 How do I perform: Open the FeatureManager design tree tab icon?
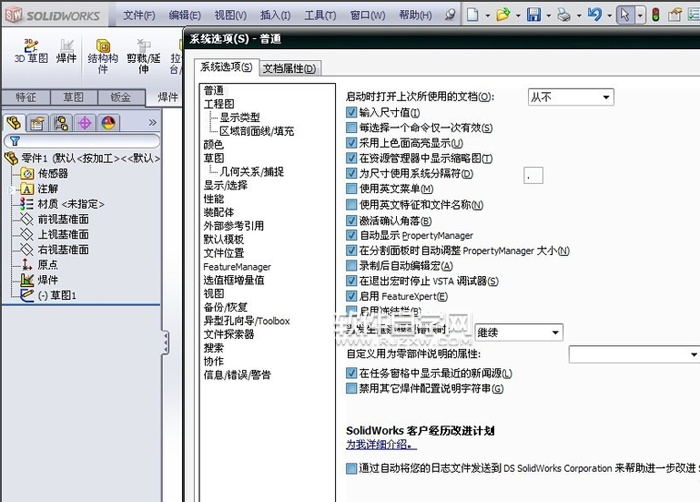(14, 123)
